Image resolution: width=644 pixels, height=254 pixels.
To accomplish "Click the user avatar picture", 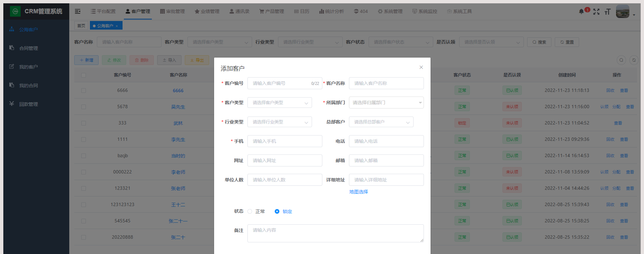I will [622, 11].
